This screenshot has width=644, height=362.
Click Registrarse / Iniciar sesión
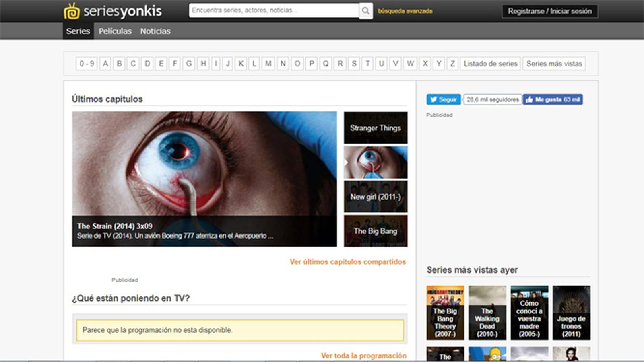tap(549, 11)
